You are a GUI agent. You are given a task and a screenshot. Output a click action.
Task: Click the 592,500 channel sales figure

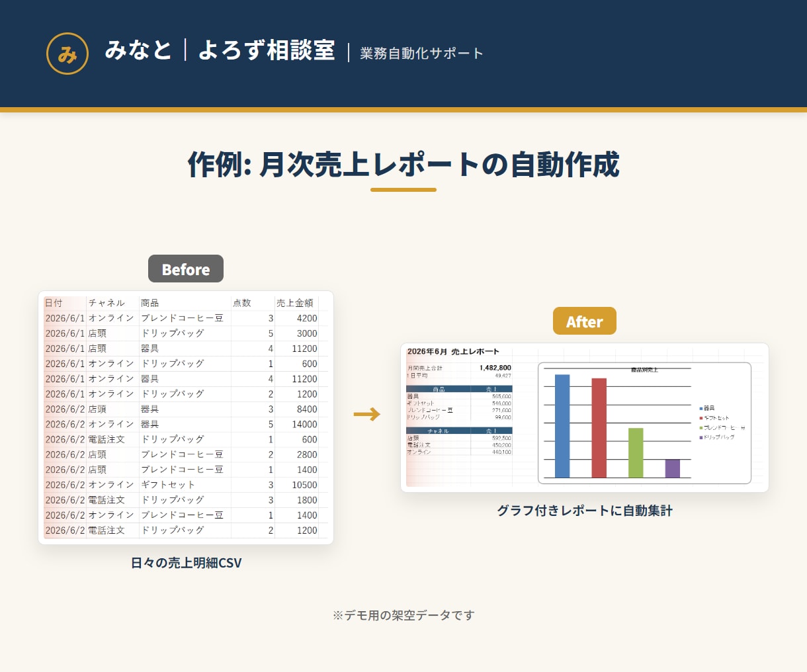[501, 438]
